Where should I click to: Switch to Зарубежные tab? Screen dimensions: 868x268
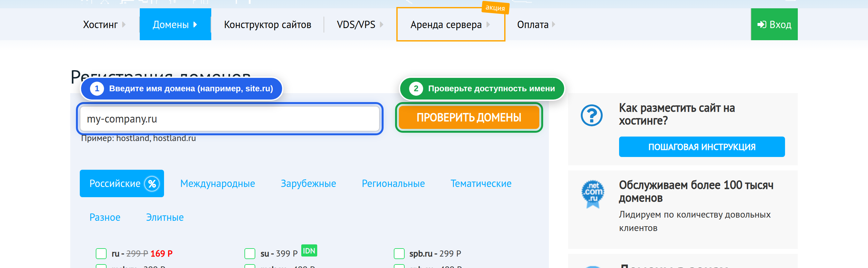pyautogui.click(x=308, y=183)
